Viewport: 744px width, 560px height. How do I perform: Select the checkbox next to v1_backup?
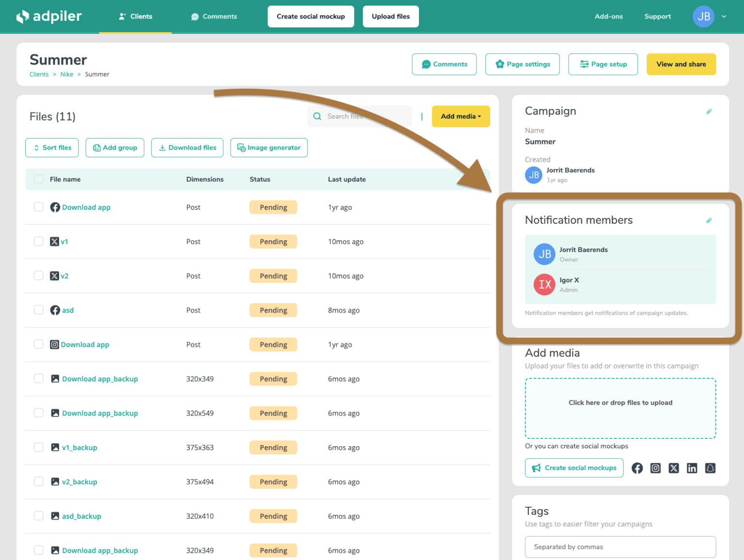pyautogui.click(x=38, y=447)
